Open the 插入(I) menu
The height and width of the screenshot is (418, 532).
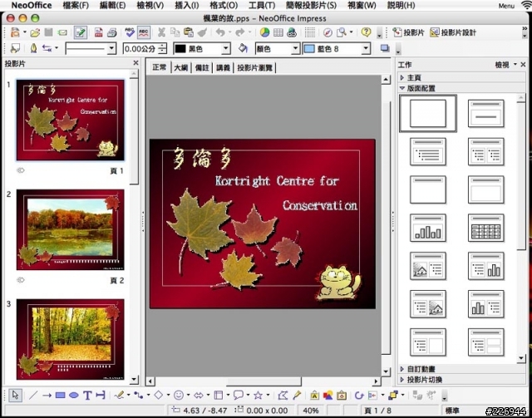[x=186, y=6]
